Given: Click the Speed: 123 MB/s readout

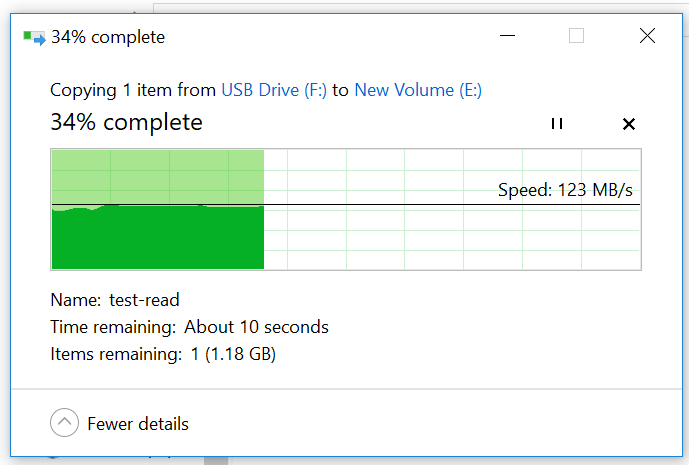Looking at the screenshot, I should (x=565, y=190).
